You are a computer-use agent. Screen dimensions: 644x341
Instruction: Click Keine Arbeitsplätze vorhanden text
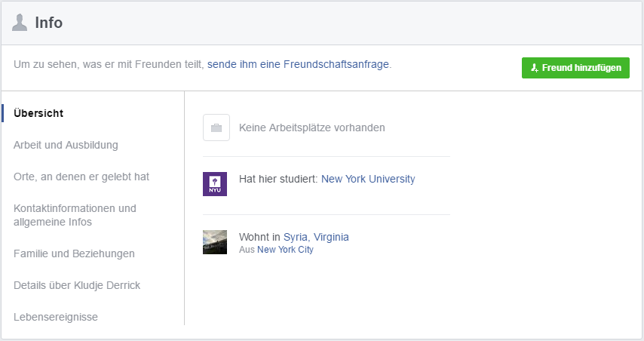pos(311,127)
